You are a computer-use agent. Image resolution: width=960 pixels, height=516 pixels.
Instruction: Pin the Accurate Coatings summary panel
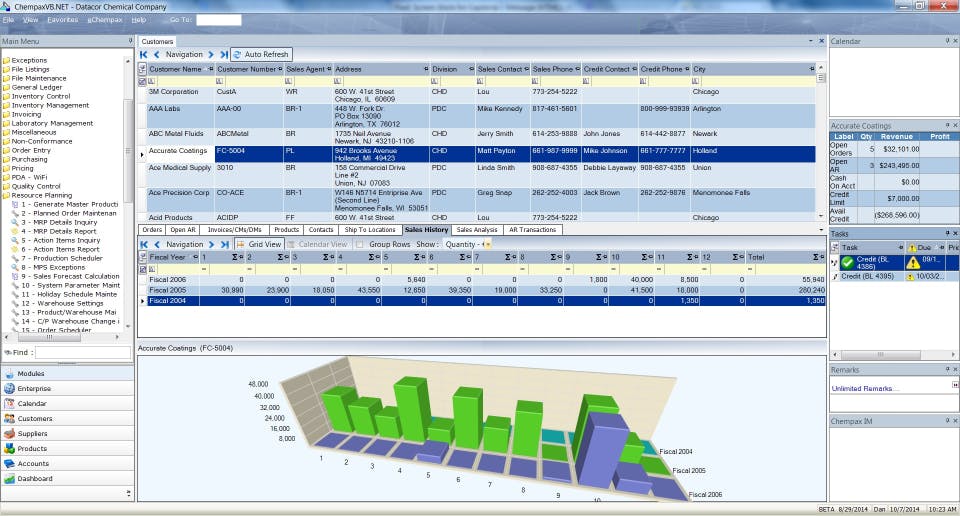[x=947, y=125]
